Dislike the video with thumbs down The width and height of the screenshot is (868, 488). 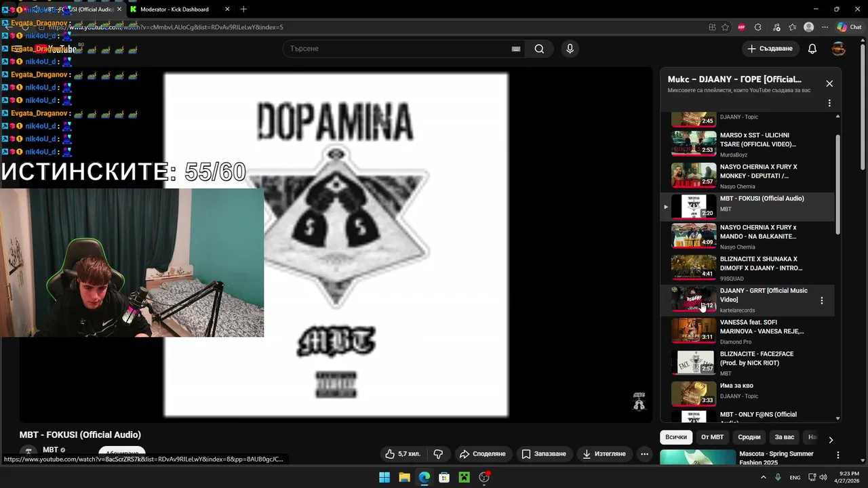pos(438,453)
